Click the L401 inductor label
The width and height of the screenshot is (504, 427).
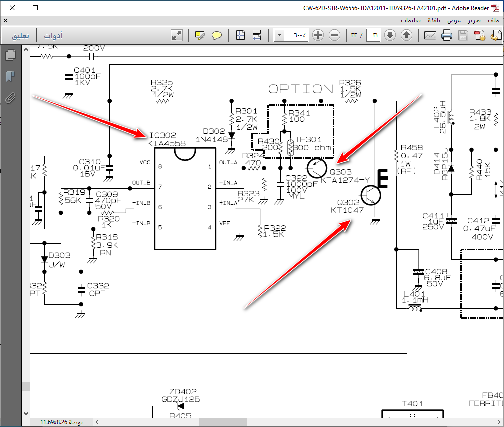[x=414, y=294]
